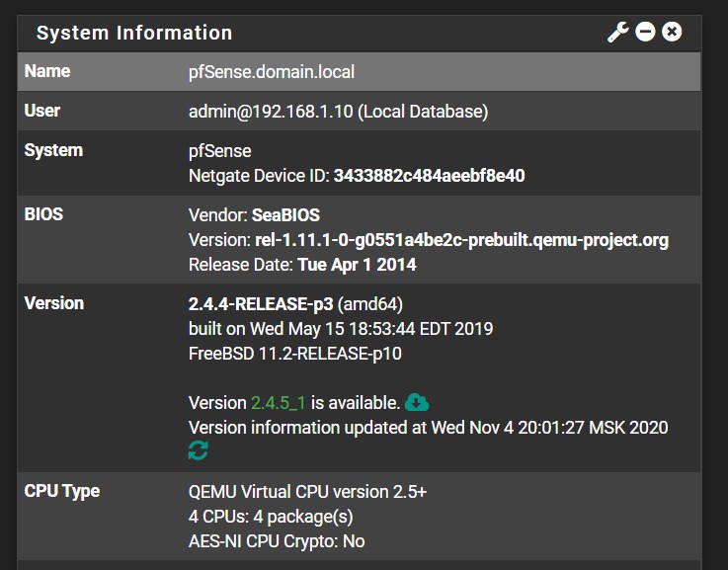728x570 pixels.
Task: Click the BIOS vendor SeaBIOS
Action: (286, 215)
